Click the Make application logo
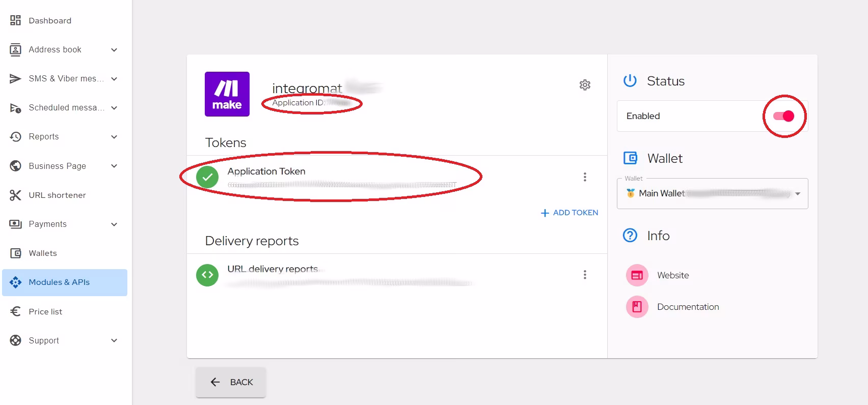The width and height of the screenshot is (868, 405). pyautogui.click(x=227, y=94)
